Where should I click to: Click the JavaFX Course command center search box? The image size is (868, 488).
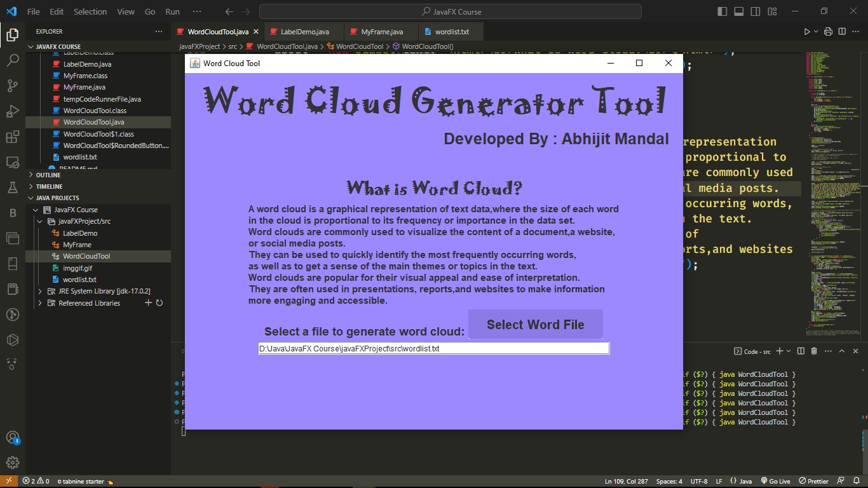coord(451,11)
